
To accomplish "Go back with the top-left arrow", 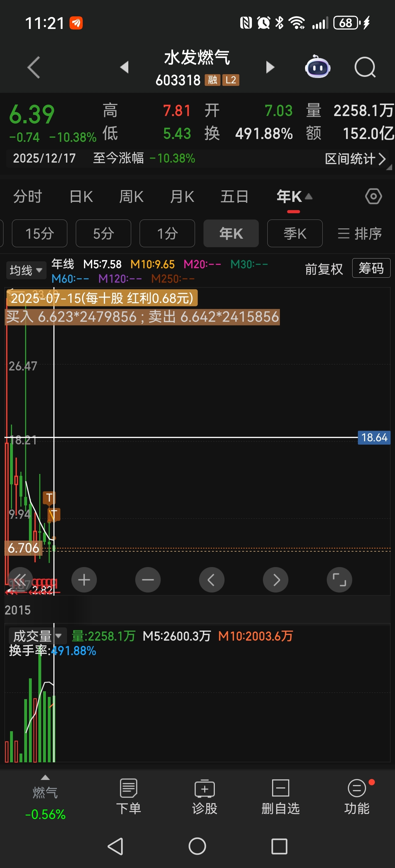I will click(x=34, y=67).
